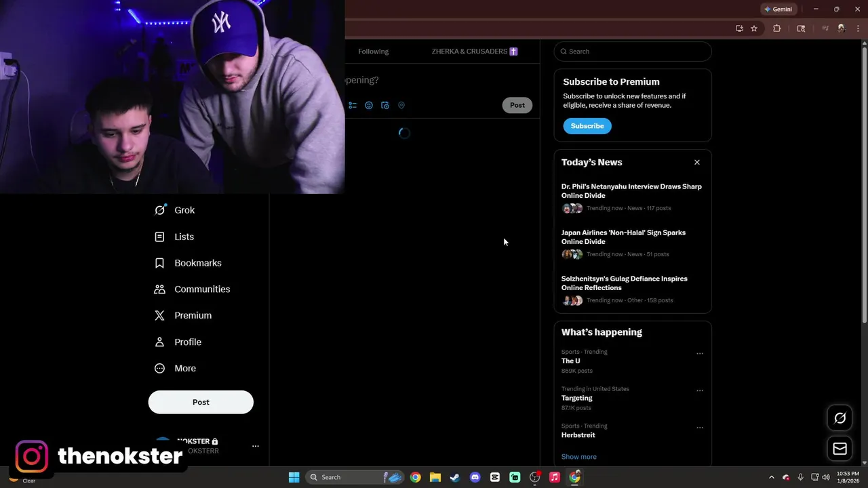Open options menu for Targeting trend
Screen dimensions: 868x488
[700, 390]
